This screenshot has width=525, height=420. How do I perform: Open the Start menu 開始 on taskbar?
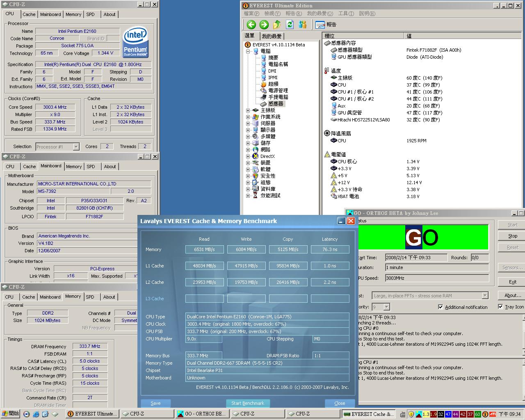tap(10, 414)
